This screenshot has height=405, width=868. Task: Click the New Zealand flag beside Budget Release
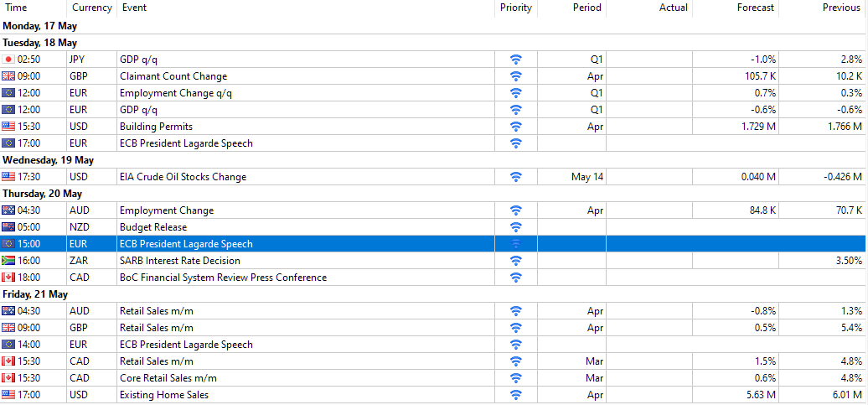pos(8,227)
